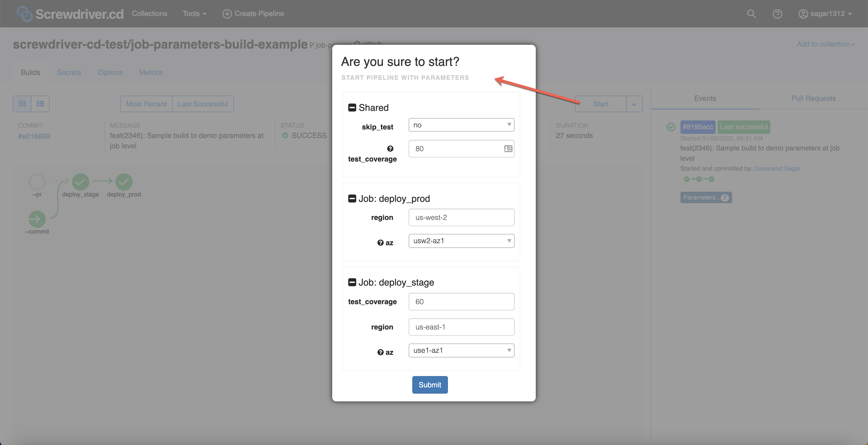The width and height of the screenshot is (868, 445).
Task: Select the deploy_prod job node
Action: point(124,182)
